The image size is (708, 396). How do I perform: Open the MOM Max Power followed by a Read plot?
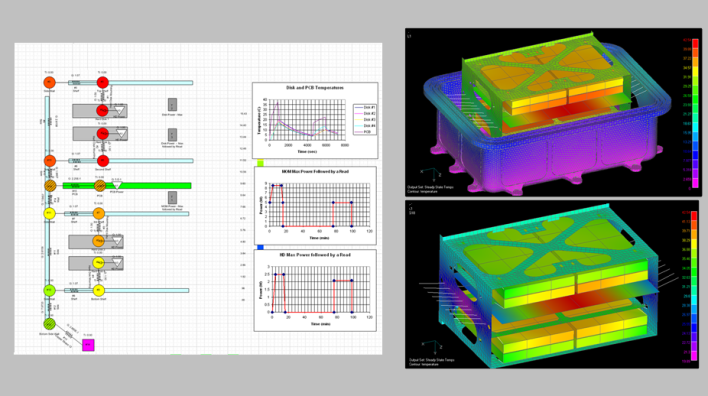(x=315, y=206)
